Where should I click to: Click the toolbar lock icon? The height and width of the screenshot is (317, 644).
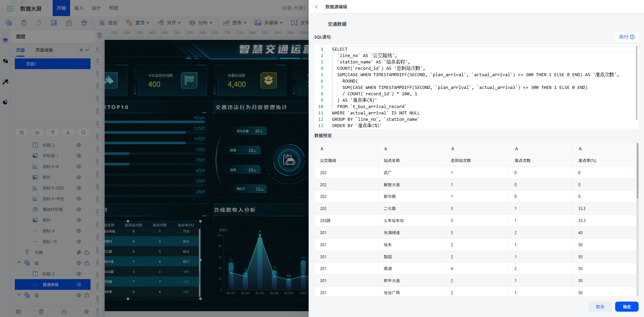(69, 23)
